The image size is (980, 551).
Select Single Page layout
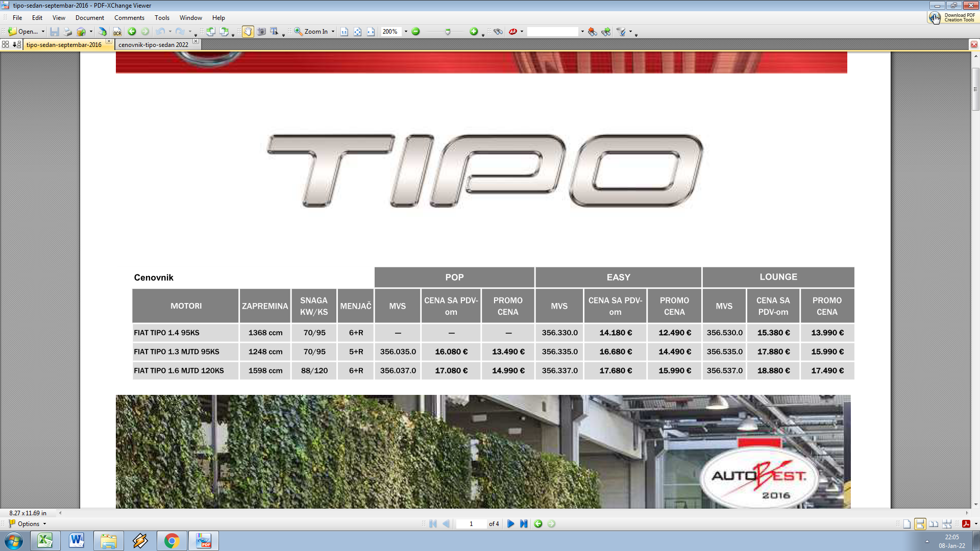(907, 524)
